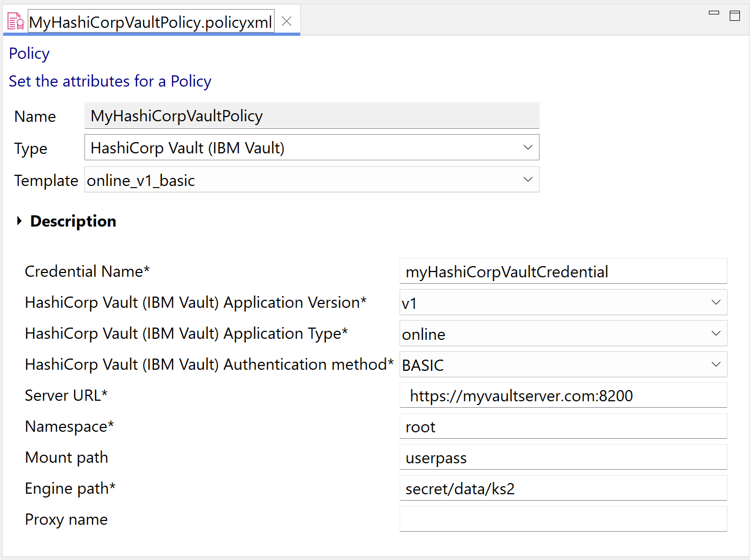750x560 pixels.
Task: Click the Server URL input field
Action: coord(564,395)
